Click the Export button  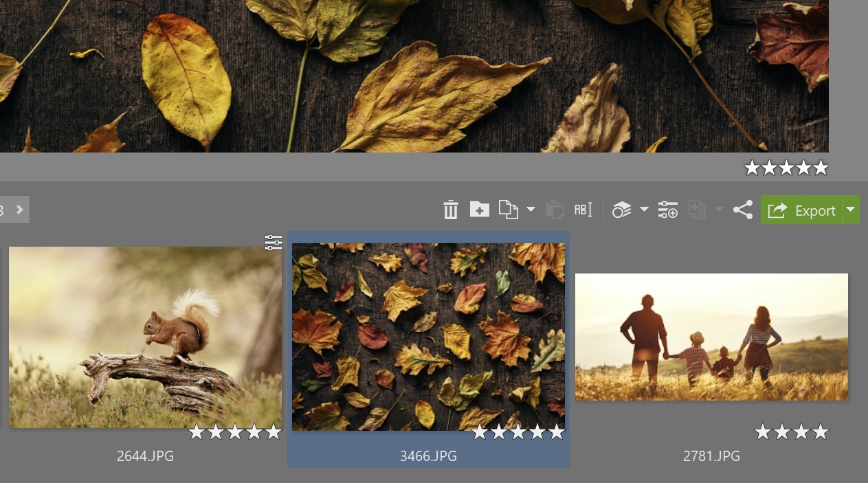pyautogui.click(x=801, y=210)
